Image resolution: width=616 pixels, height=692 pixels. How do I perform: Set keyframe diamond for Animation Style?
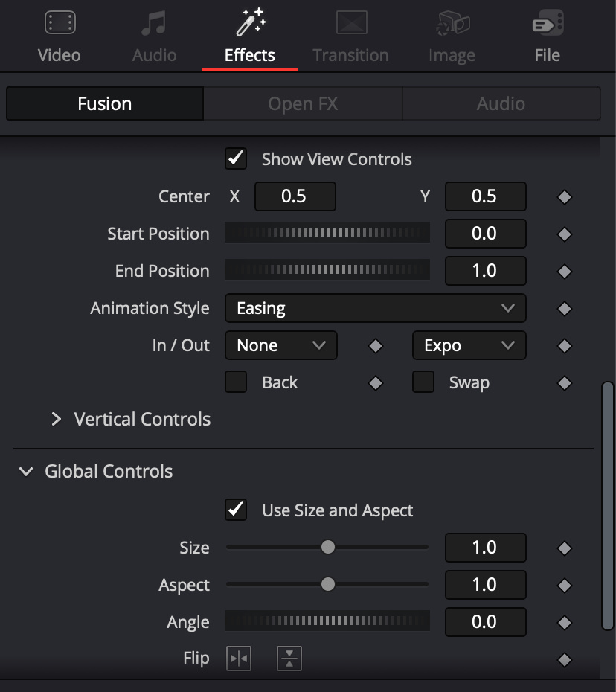tap(565, 309)
